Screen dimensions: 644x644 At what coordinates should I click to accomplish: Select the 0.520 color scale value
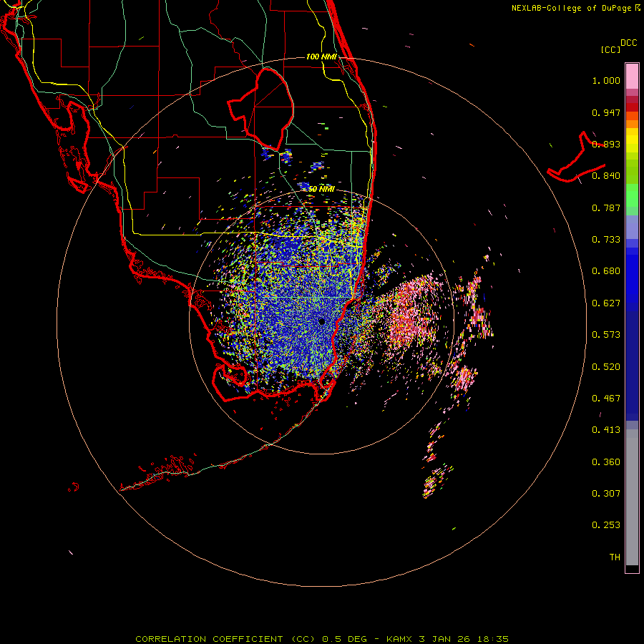(x=606, y=367)
